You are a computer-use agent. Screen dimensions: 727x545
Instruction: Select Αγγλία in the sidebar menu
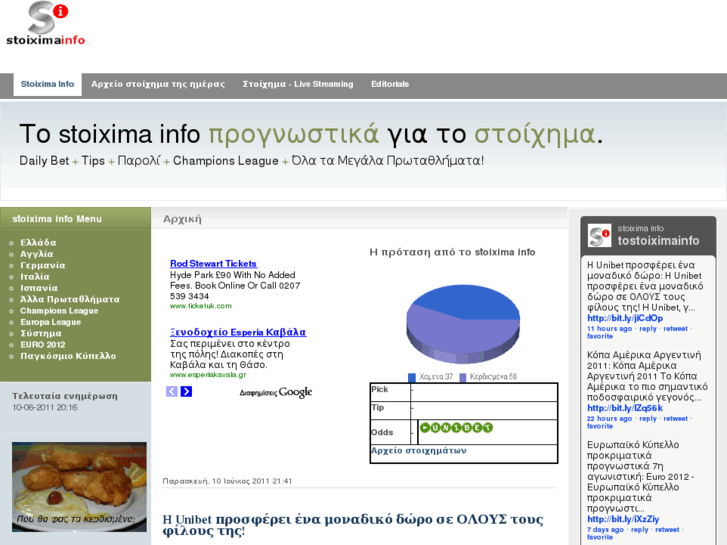click(x=37, y=254)
